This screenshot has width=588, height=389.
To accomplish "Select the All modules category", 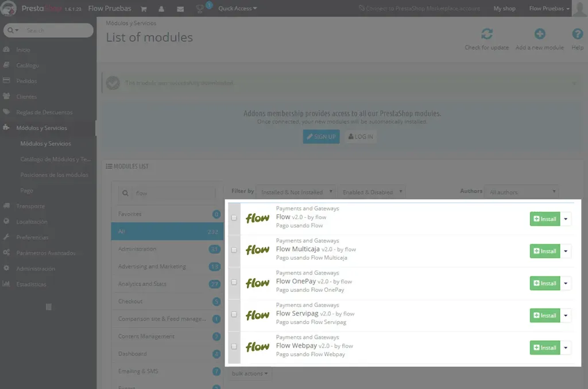I will pos(167,232).
